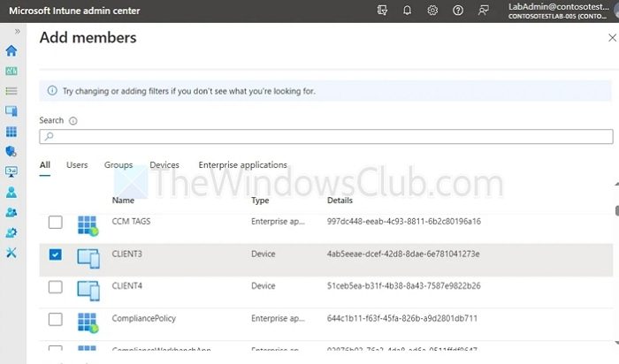Switch to the All tab
Screen dimensions: 619x364
[x=45, y=165]
